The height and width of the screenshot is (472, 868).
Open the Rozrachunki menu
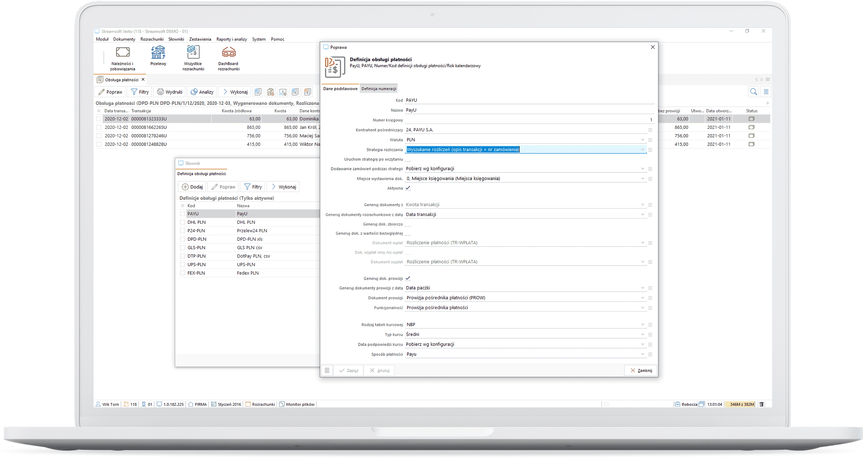coord(152,39)
